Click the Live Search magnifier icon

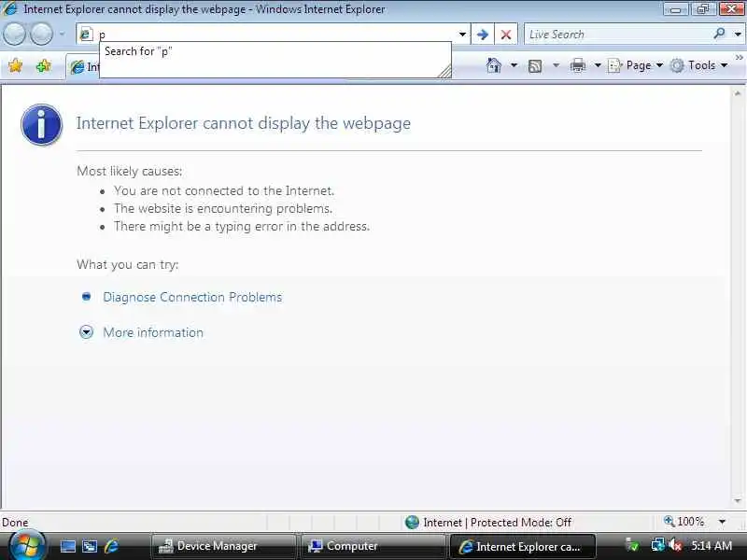point(719,34)
